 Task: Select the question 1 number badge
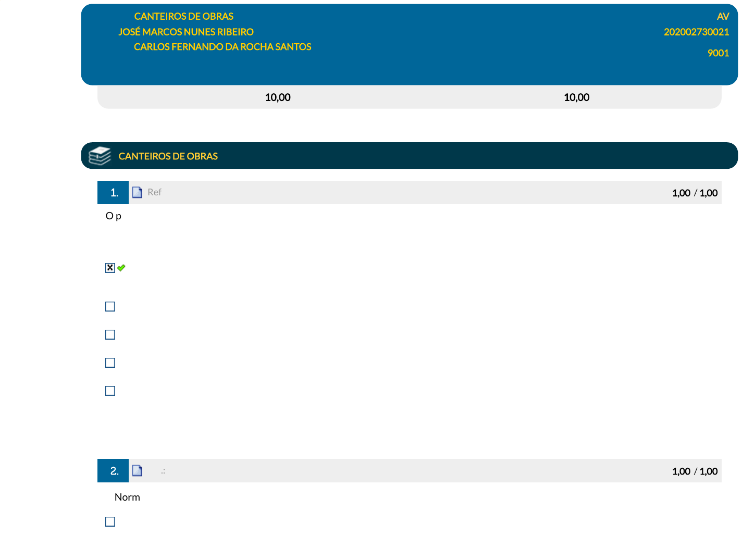point(113,193)
